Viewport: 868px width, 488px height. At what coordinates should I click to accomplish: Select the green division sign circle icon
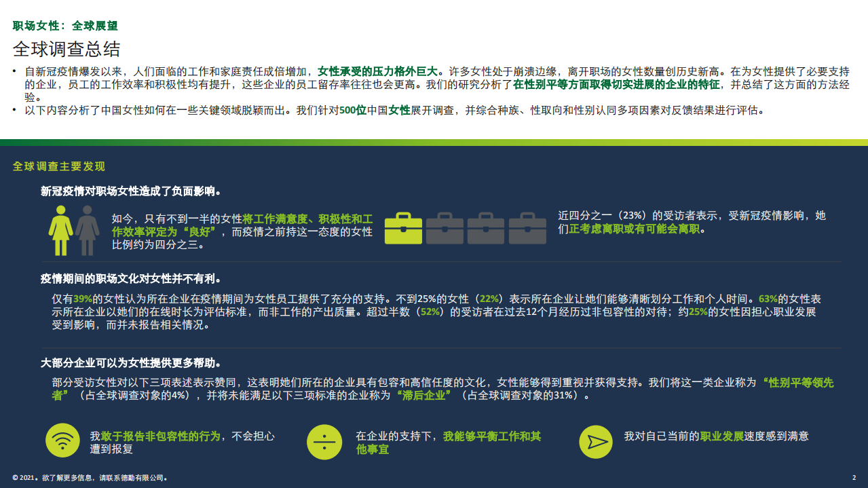[x=324, y=440]
